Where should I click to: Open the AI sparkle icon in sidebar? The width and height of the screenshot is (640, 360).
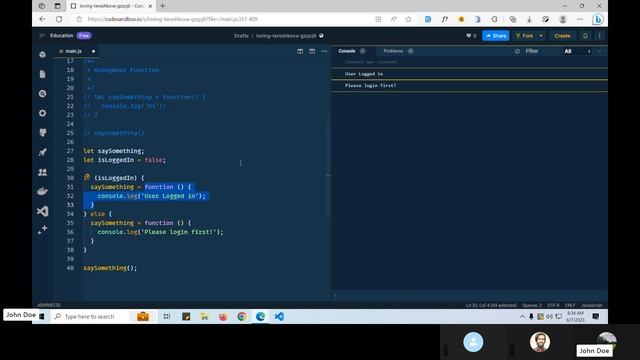tap(42, 230)
